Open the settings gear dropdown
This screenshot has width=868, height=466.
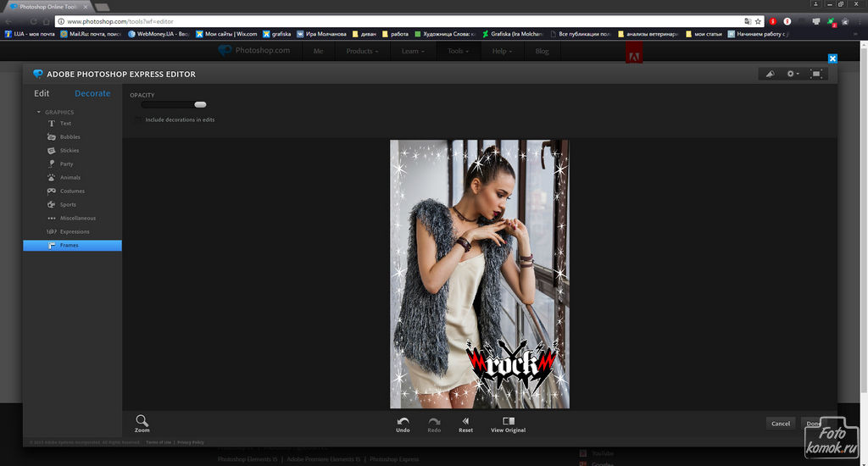[793, 74]
